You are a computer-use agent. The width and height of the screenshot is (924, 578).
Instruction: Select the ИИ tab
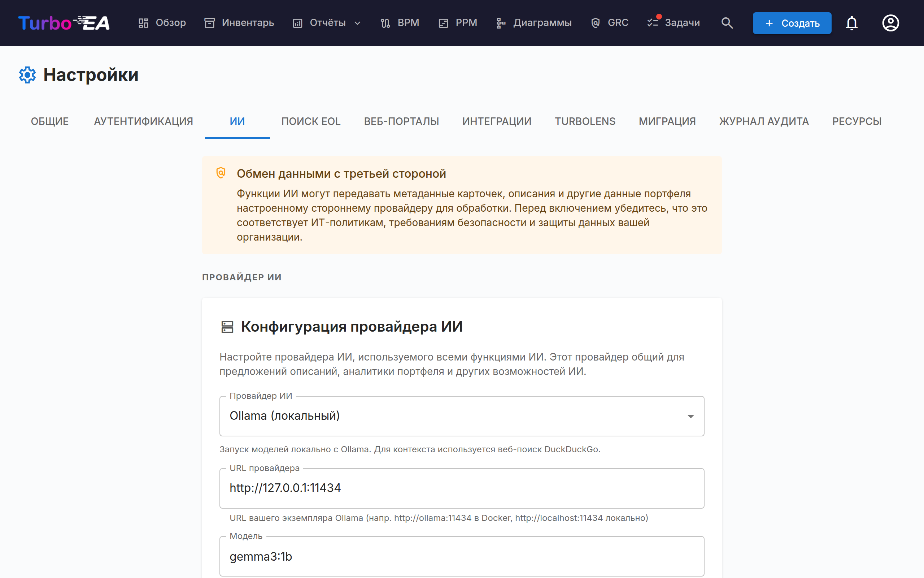click(x=237, y=122)
